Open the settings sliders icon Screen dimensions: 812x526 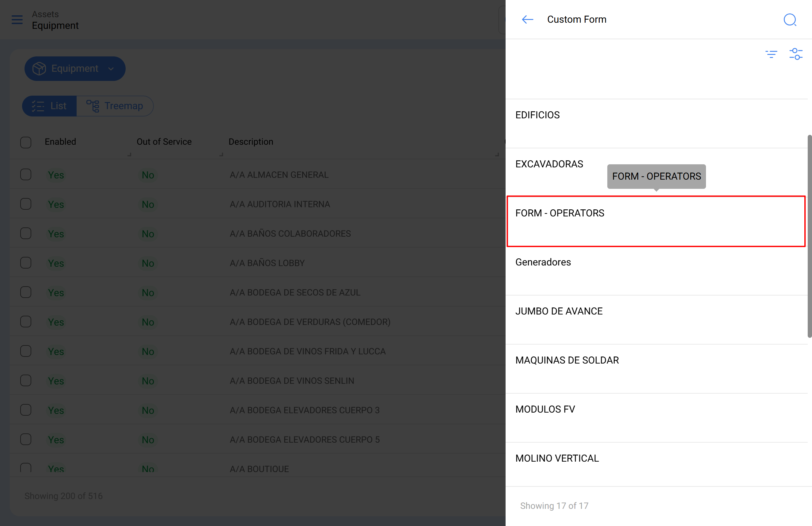[796, 54]
